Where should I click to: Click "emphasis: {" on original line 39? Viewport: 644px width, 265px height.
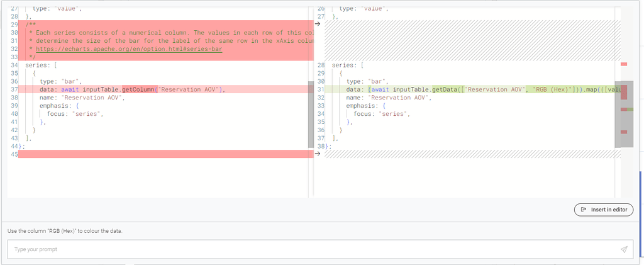(60, 106)
